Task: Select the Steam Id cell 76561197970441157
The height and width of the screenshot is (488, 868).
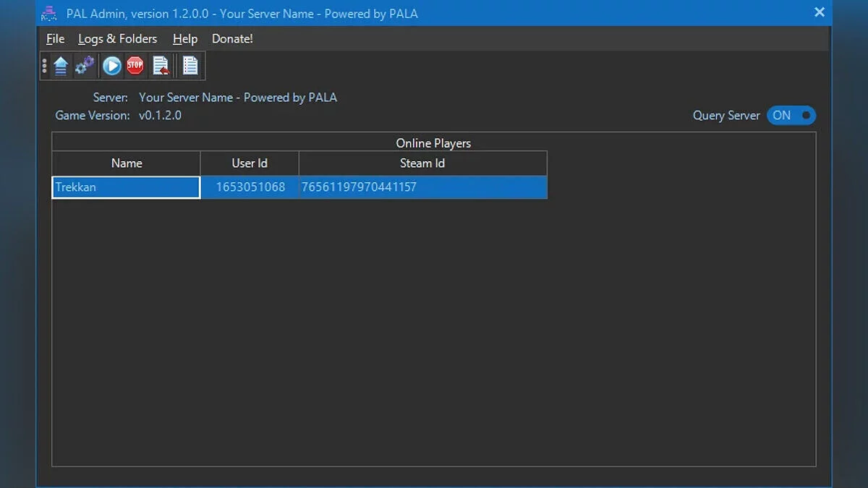Action: click(x=422, y=187)
